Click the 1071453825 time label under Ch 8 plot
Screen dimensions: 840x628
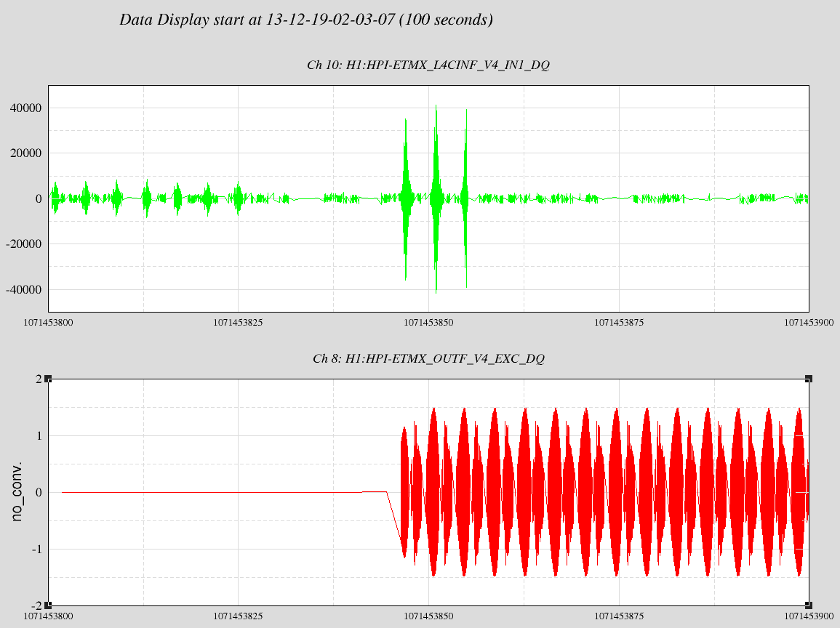pyautogui.click(x=238, y=616)
